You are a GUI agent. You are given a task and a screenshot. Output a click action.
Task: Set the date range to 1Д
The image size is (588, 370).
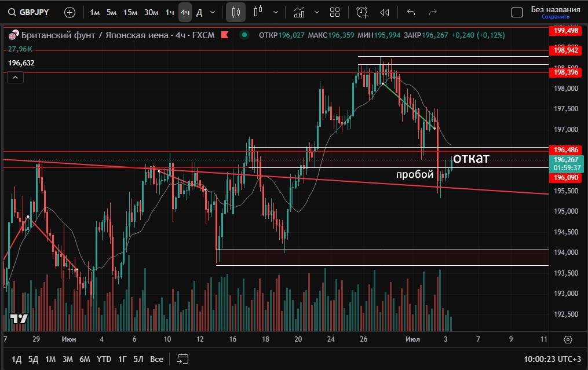pos(16,359)
